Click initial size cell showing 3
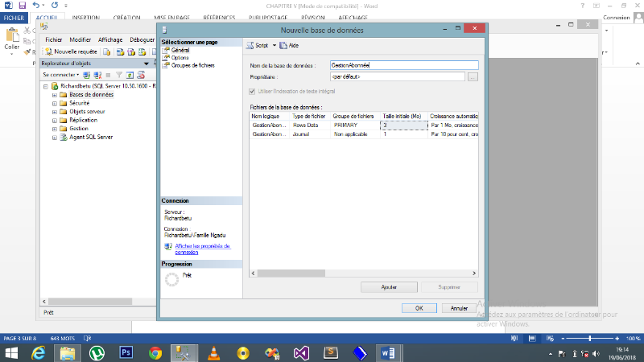 pyautogui.click(x=404, y=125)
